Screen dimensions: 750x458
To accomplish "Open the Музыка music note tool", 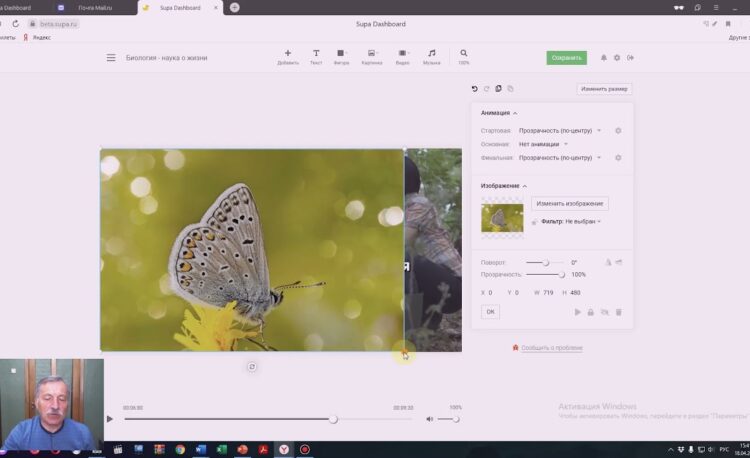I will click(432, 54).
